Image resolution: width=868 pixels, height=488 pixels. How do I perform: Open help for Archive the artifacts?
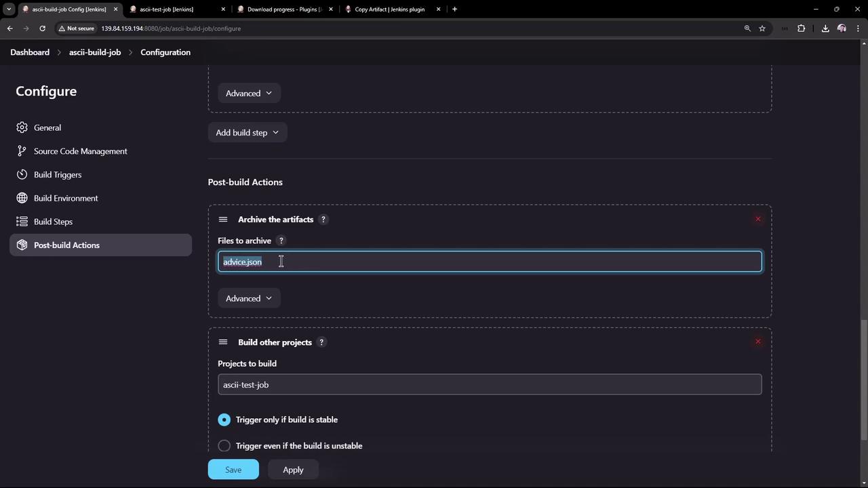point(323,220)
